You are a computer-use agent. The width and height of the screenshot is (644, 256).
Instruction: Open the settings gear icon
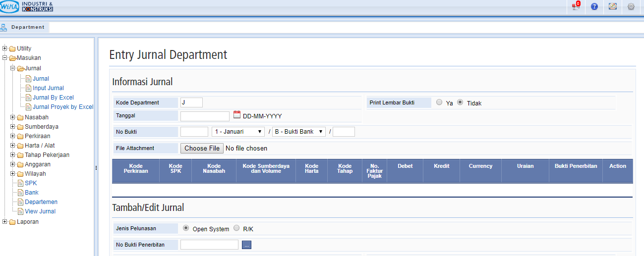(631, 6)
